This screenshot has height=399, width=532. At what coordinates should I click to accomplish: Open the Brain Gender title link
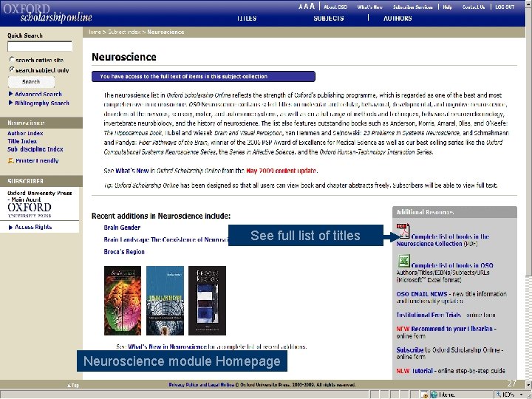click(x=122, y=228)
